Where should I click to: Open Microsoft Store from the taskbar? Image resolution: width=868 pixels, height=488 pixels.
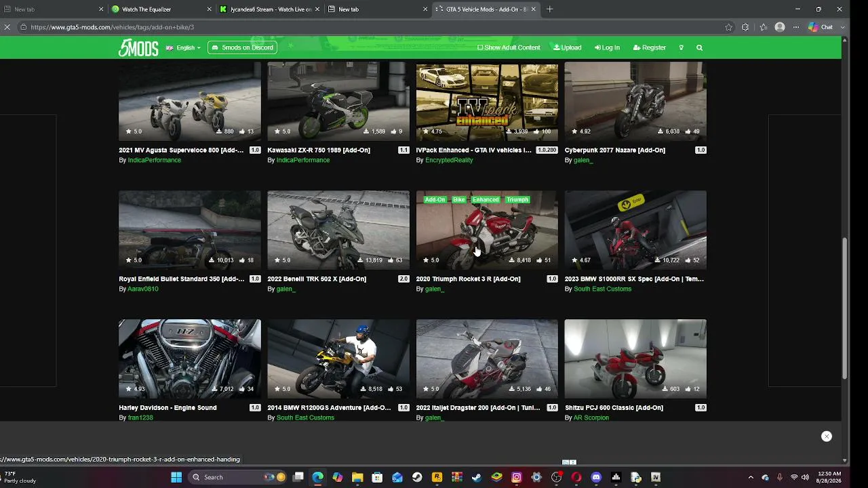pos(377,477)
